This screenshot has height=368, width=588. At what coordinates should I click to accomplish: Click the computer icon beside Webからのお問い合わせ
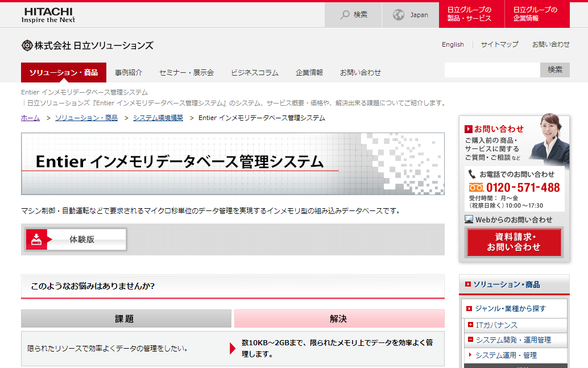coord(469,220)
